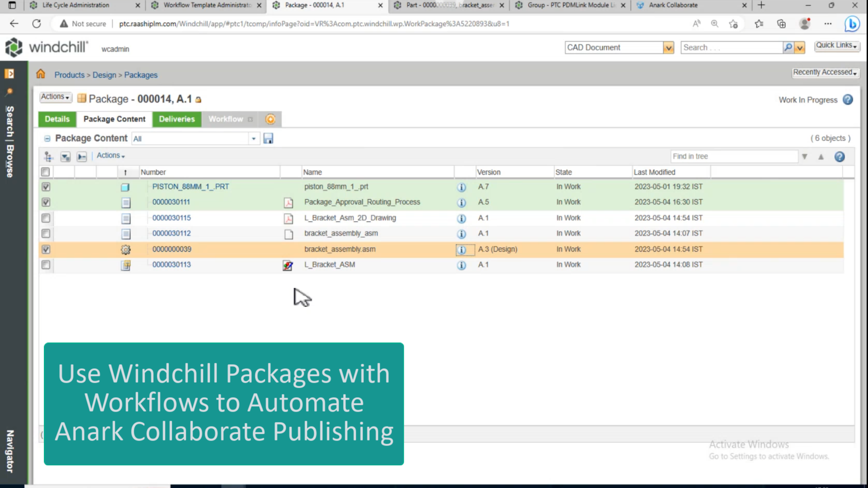The width and height of the screenshot is (868, 488).
Task: Click the structure tree icon in the content toolbar
Action: [48, 156]
